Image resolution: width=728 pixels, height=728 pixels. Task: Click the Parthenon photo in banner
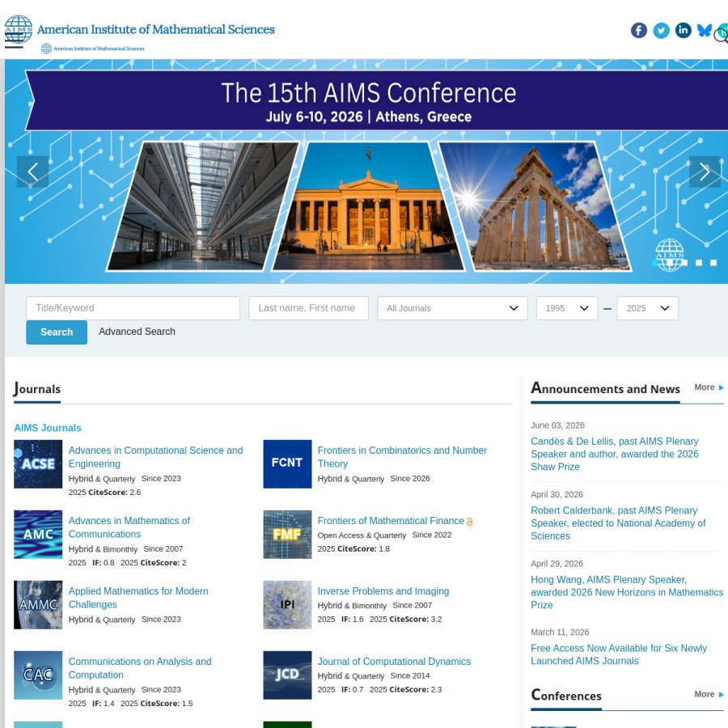pos(534,206)
